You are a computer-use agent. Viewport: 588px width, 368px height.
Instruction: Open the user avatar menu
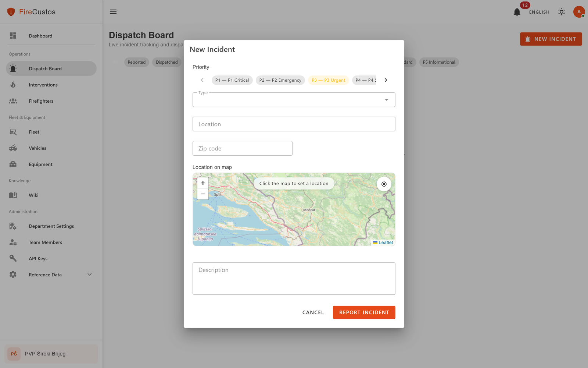point(579,12)
